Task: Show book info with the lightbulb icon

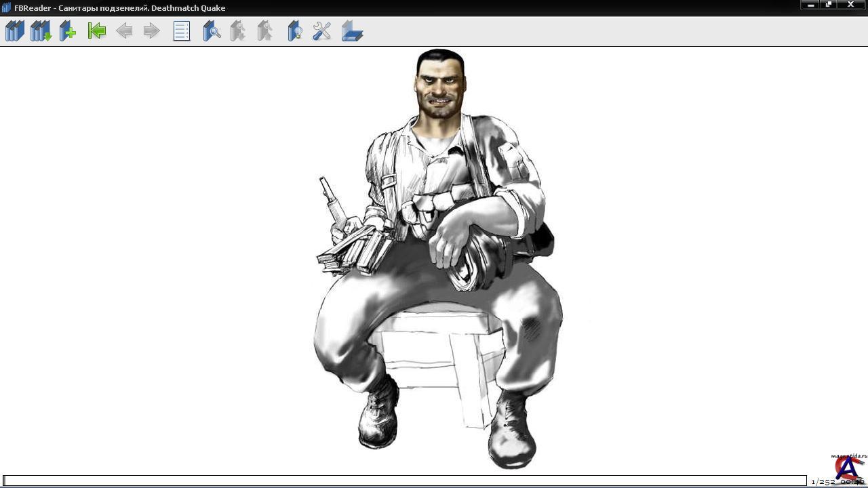Action: pos(294,31)
